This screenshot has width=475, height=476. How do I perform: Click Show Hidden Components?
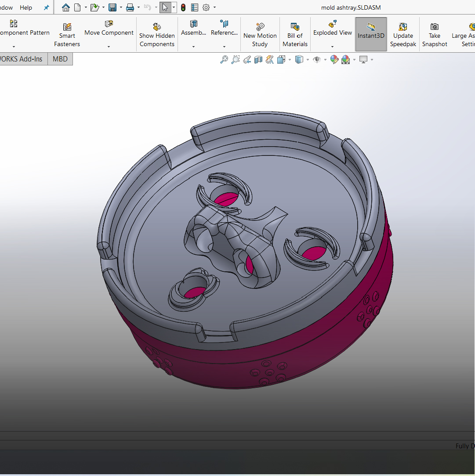coord(157,35)
